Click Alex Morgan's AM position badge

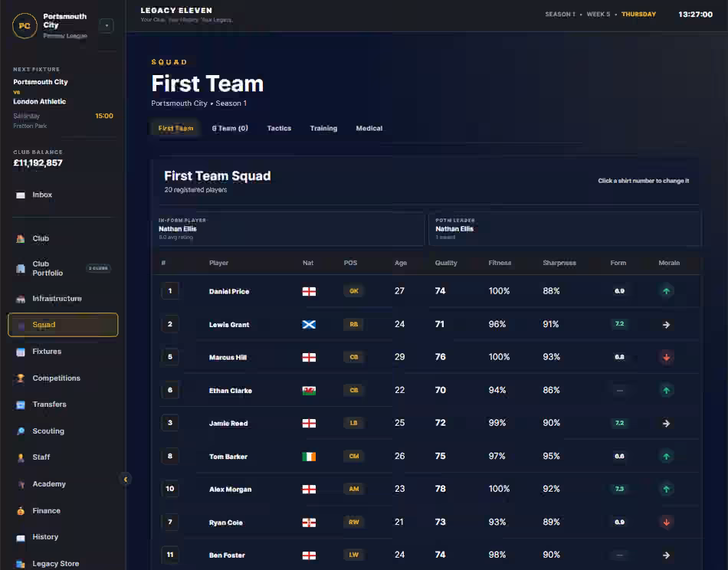(x=354, y=489)
